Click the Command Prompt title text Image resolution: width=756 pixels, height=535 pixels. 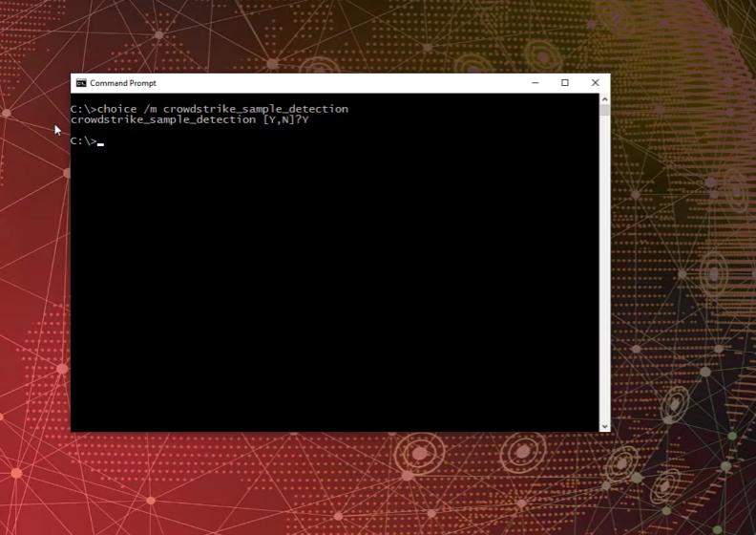point(123,83)
